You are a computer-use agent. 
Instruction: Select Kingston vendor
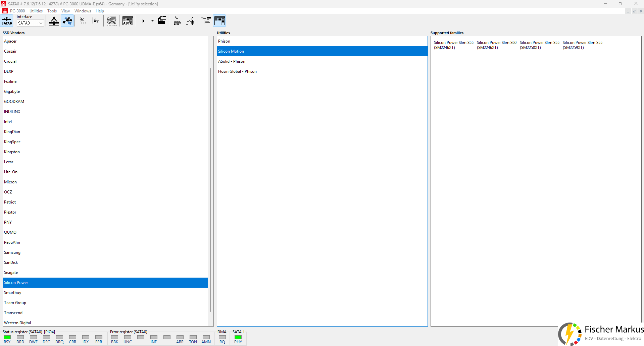105,152
